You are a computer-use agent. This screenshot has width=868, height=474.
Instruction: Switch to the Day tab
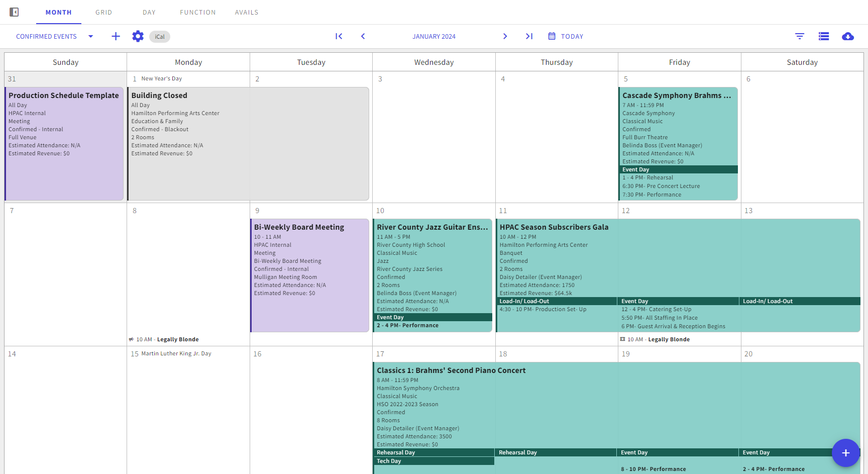(x=149, y=12)
